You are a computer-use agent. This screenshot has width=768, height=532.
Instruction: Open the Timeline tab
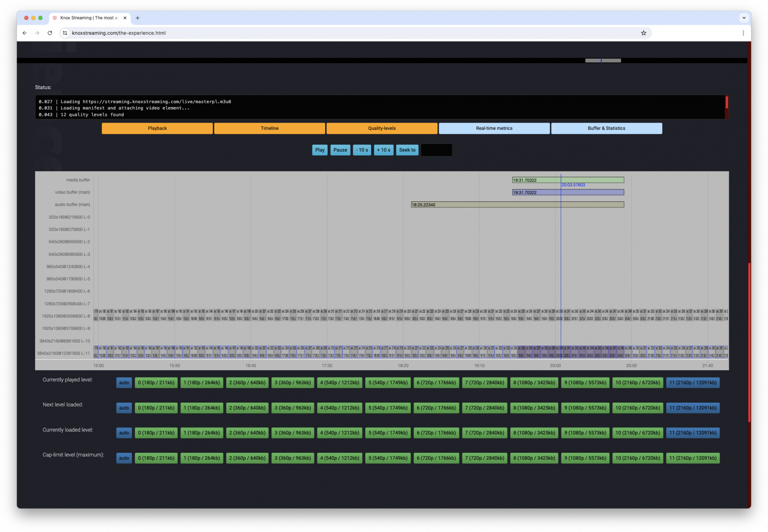(270, 128)
